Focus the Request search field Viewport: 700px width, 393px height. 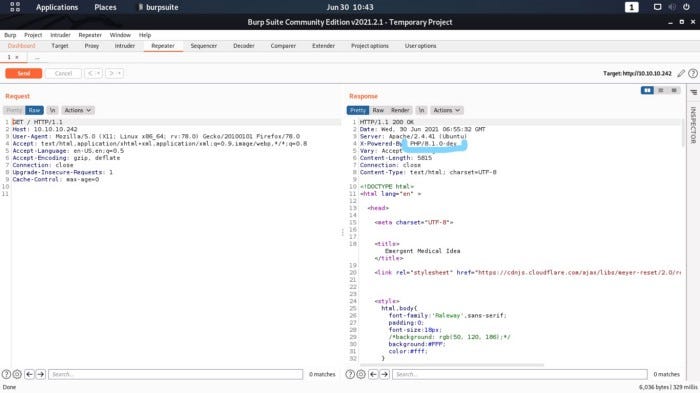click(x=175, y=374)
